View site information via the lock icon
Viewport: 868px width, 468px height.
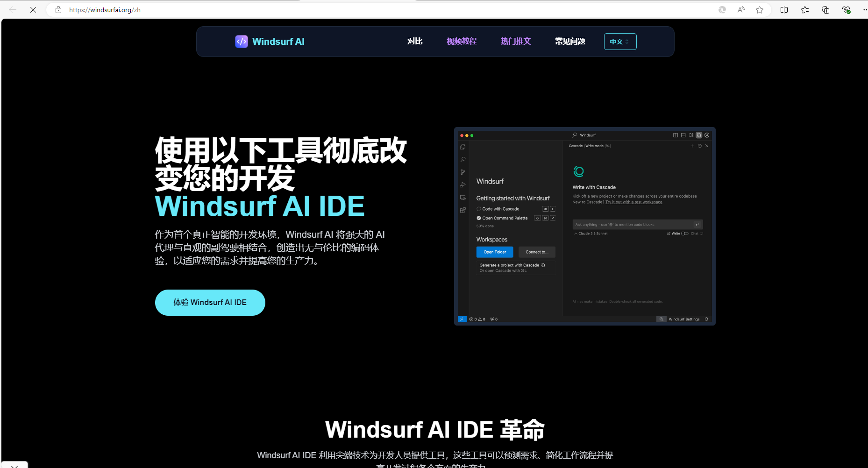pos(58,10)
